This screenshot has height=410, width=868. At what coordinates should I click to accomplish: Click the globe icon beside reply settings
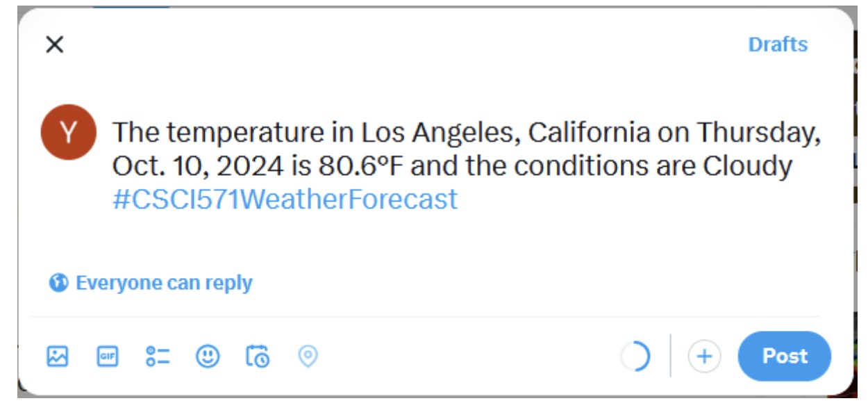point(58,283)
